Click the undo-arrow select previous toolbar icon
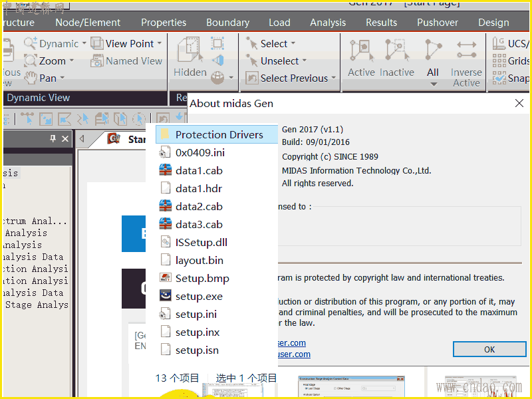 pyautogui.click(x=163, y=119)
